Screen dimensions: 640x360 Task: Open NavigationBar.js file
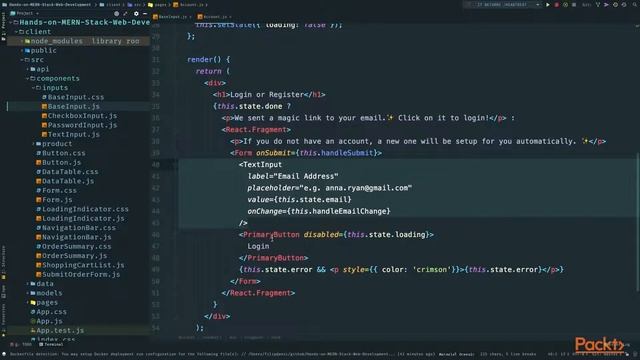[x=73, y=237]
